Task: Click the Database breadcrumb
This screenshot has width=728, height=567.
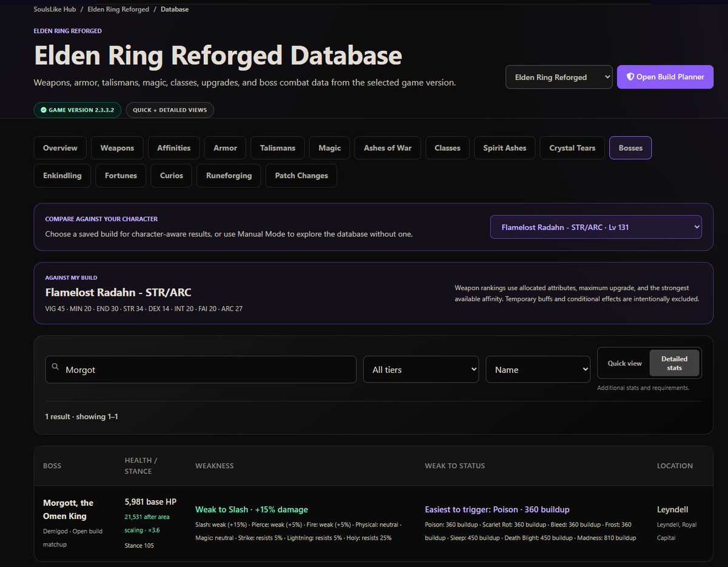Action: pyautogui.click(x=175, y=9)
